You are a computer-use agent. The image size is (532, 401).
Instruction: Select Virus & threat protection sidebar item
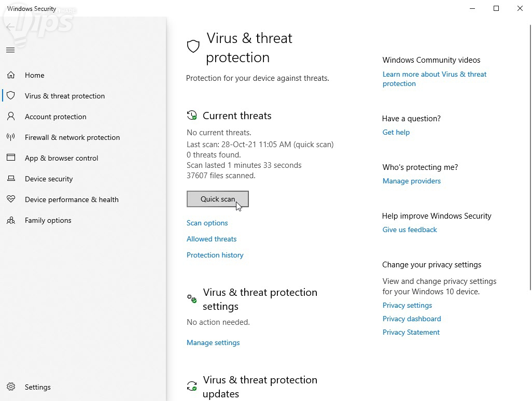point(65,96)
